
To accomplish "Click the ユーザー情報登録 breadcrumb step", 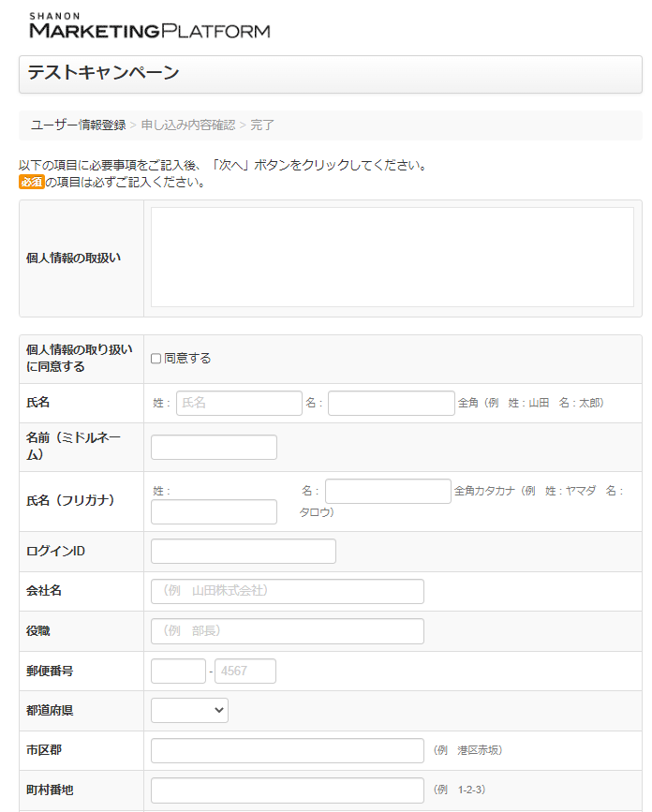I will [78, 125].
